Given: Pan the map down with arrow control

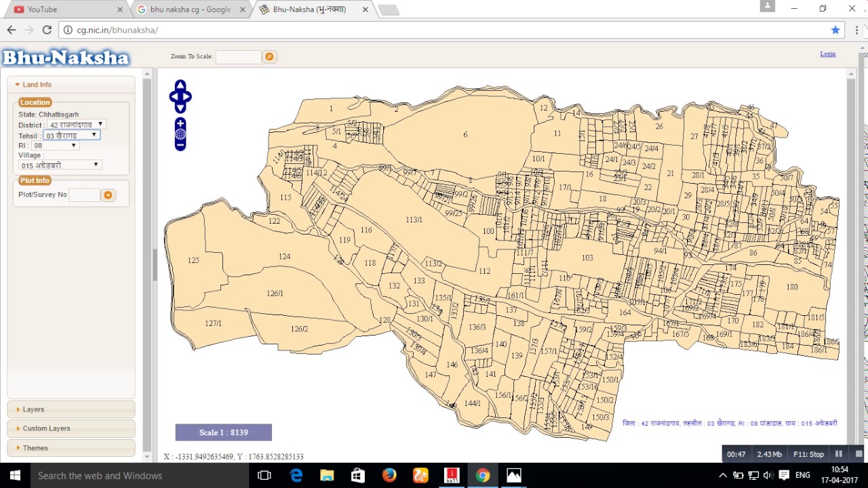Looking at the screenshot, I should [x=180, y=108].
